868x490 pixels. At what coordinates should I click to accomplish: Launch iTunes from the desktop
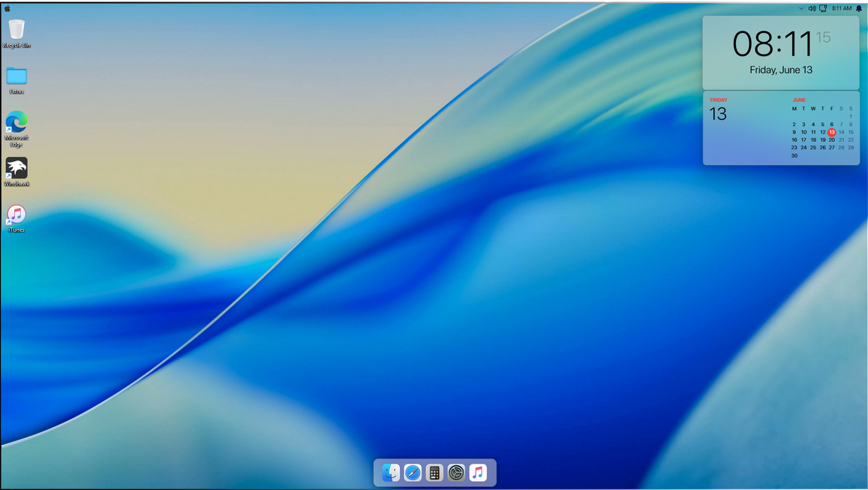[17, 215]
